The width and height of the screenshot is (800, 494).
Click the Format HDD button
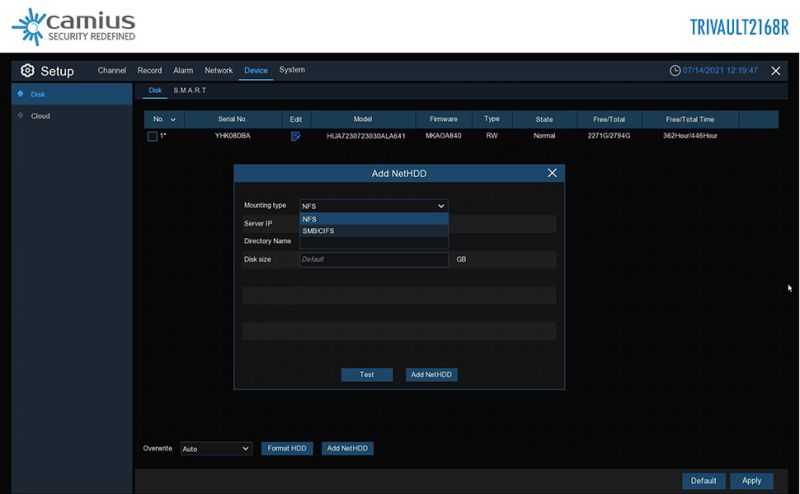287,449
